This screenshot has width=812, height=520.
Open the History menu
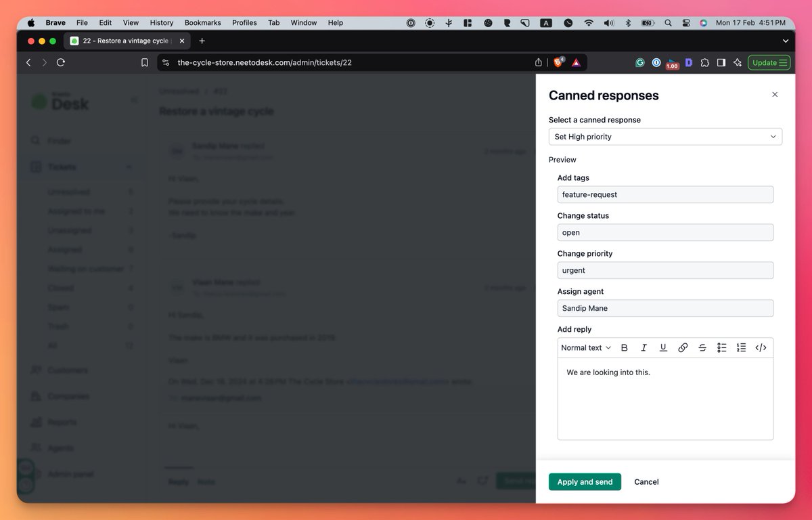(161, 22)
